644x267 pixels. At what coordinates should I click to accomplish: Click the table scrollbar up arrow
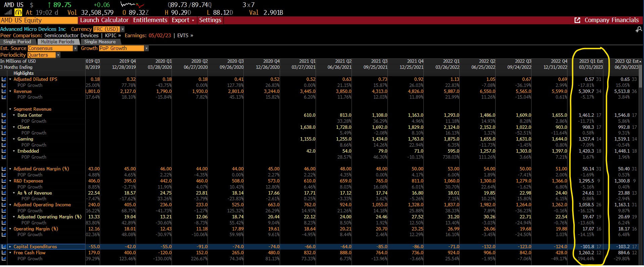pyautogui.click(x=640, y=62)
